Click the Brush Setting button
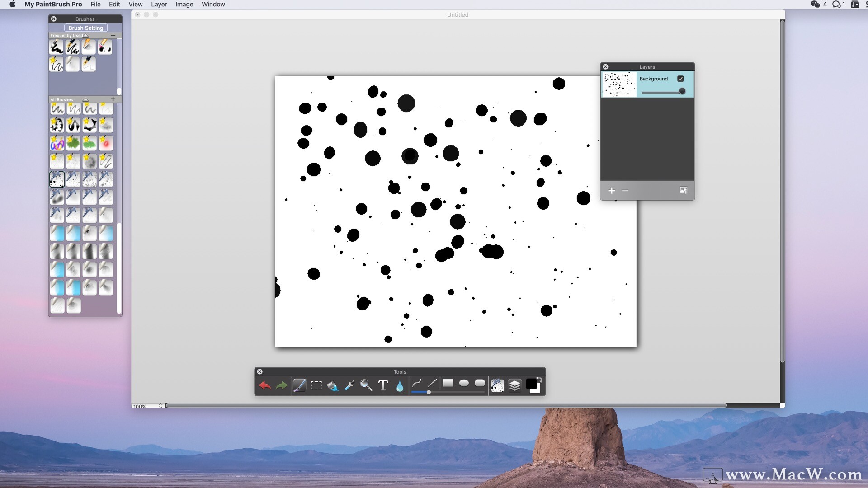The width and height of the screenshot is (868, 488). tap(86, 28)
